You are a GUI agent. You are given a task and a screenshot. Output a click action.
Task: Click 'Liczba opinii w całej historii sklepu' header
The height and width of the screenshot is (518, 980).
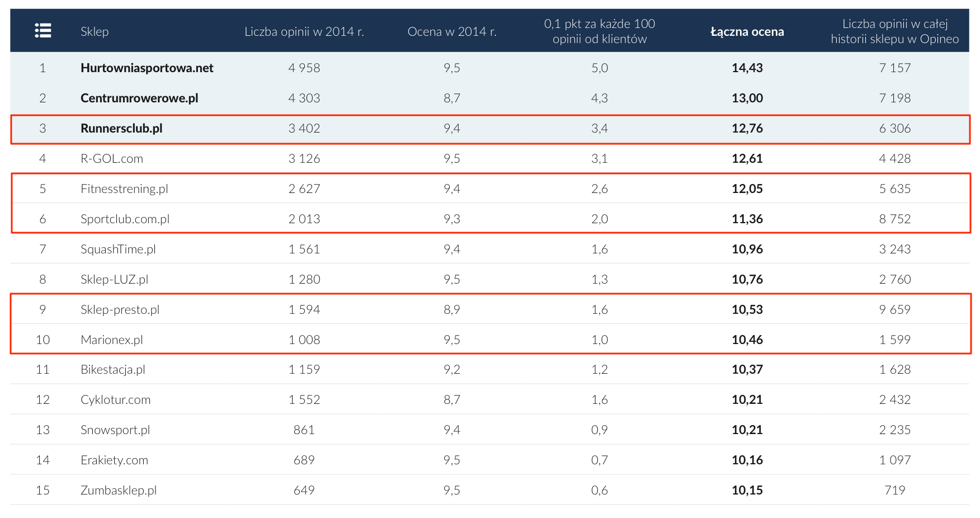click(895, 31)
